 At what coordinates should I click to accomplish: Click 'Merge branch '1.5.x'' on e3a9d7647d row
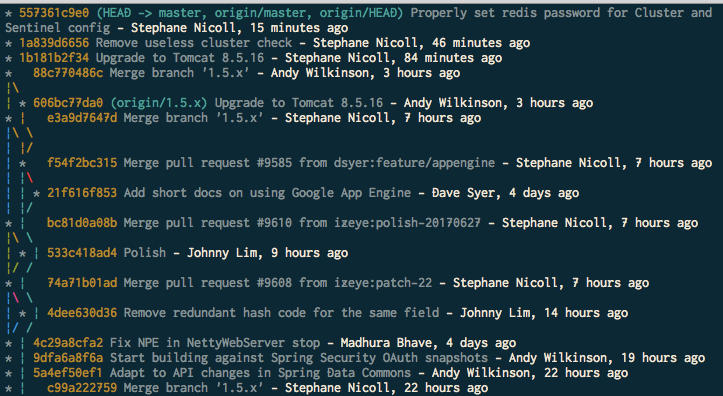tap(194, 118)
